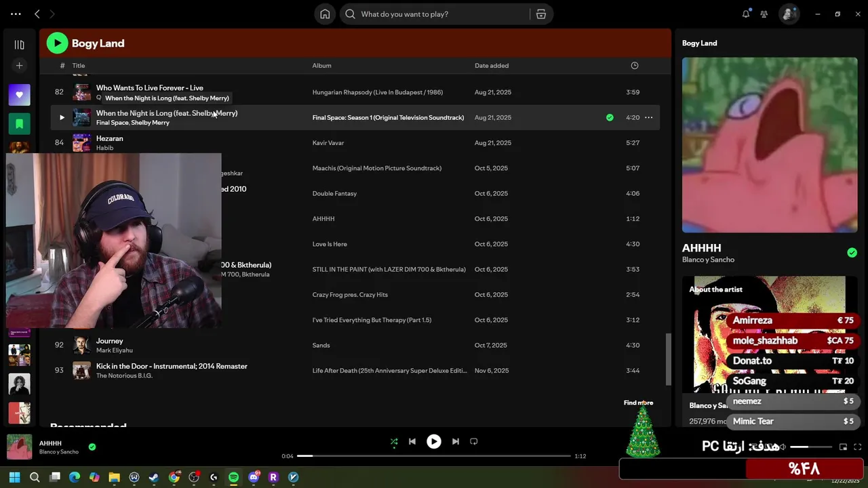Open Double Fantasy album link
The height and width of the screenshot is (488, 868).
tap(334, 193)
